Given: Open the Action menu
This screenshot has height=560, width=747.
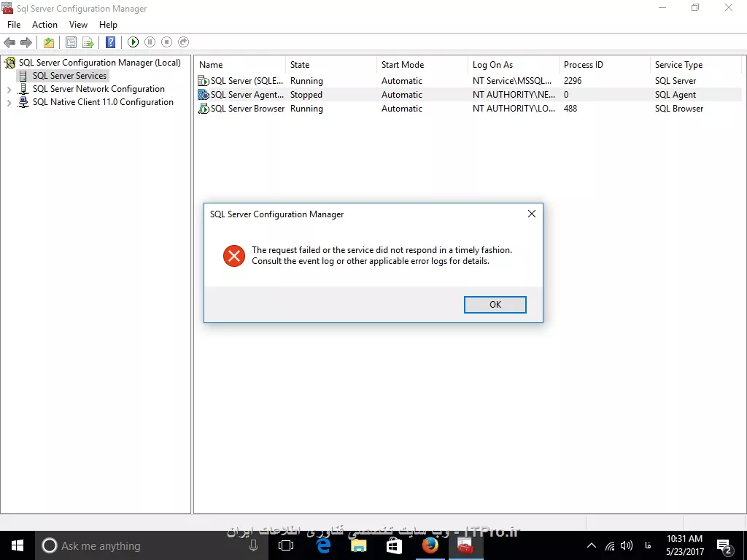Looking at the screenshot, I should coord(44,25).
